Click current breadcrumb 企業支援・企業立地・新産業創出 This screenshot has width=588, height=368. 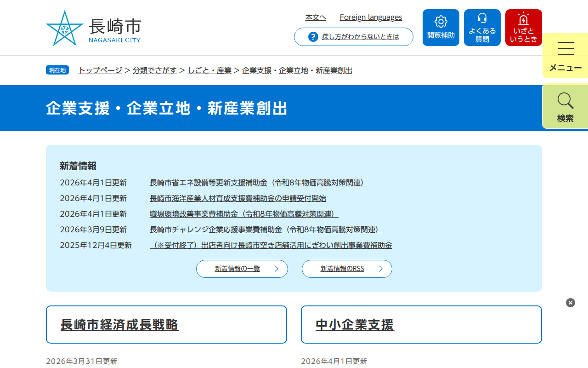(x=297, y=70)
